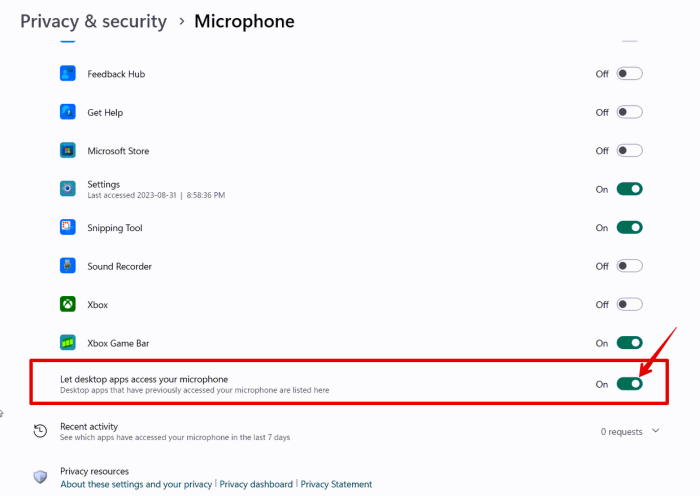
Task: Click the Settings gear app icon
Action: click(68, 189)
